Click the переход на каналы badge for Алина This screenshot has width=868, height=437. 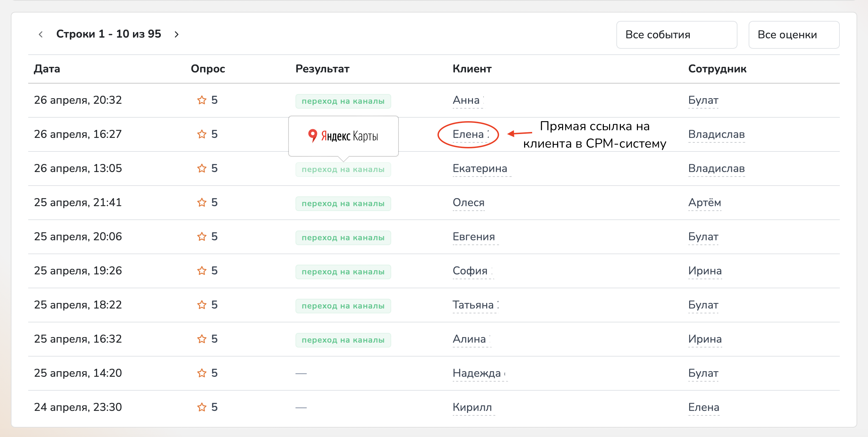pos(343,340)
